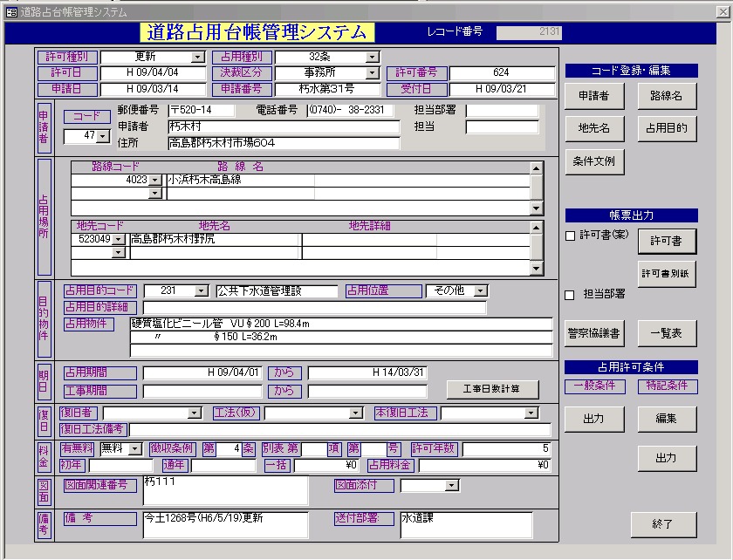Print the 許可書 report
Screen dimensions: 733x560
pyautogui.click(x=667, y=240)
